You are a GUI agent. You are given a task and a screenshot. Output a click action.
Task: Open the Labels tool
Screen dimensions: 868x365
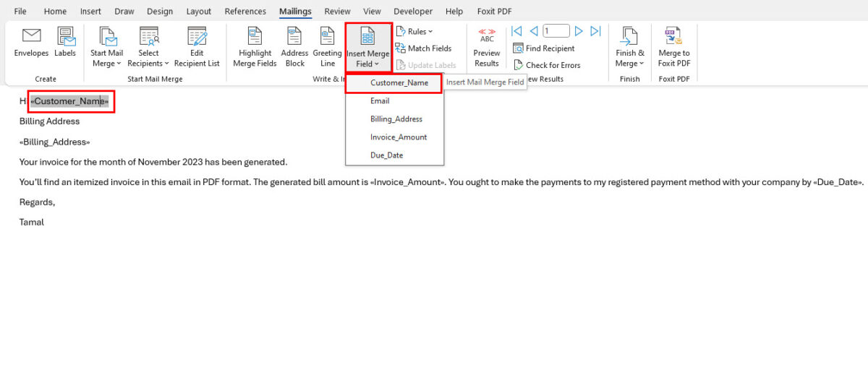(65, 43)
